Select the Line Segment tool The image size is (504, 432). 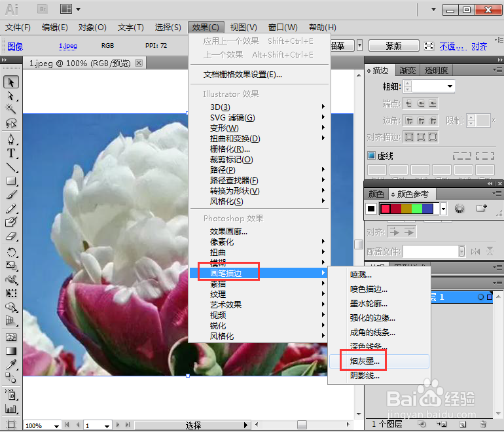pos(11,167)
